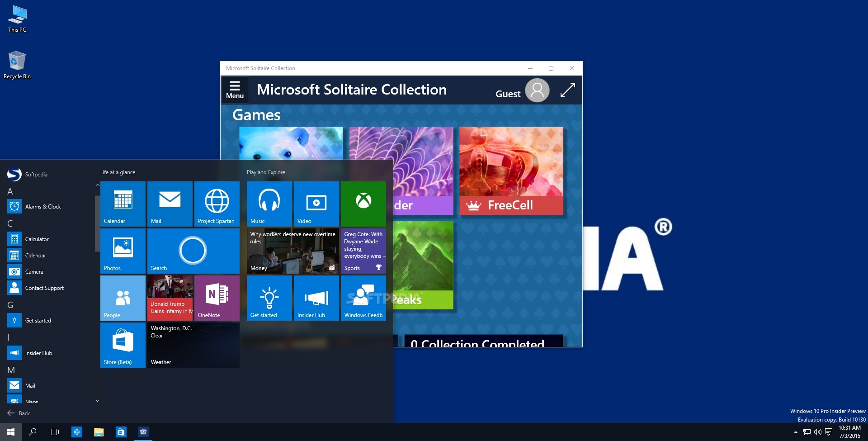Open Action Center notifications icon
This screenshot has height=441, width=868.
click(828, 432)
